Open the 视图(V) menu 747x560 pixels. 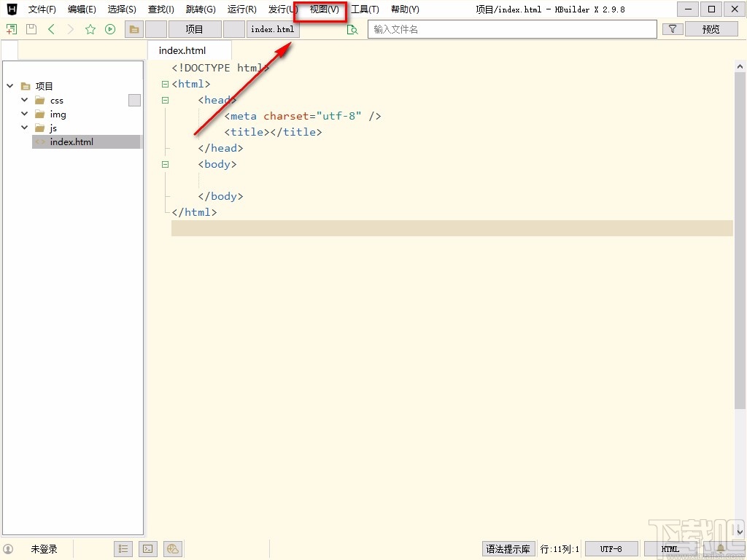click(x=324, y=9)
